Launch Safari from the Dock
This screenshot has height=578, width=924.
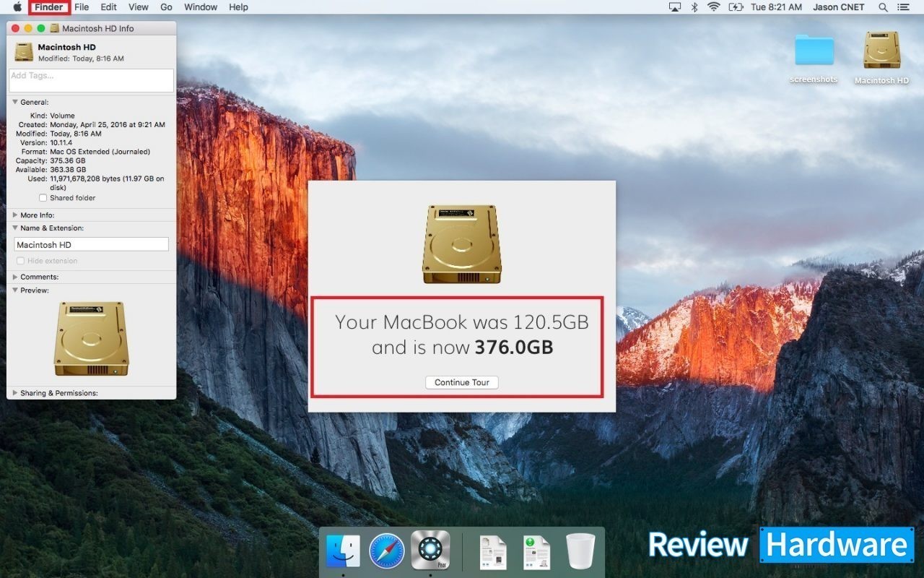pos(387,551)
